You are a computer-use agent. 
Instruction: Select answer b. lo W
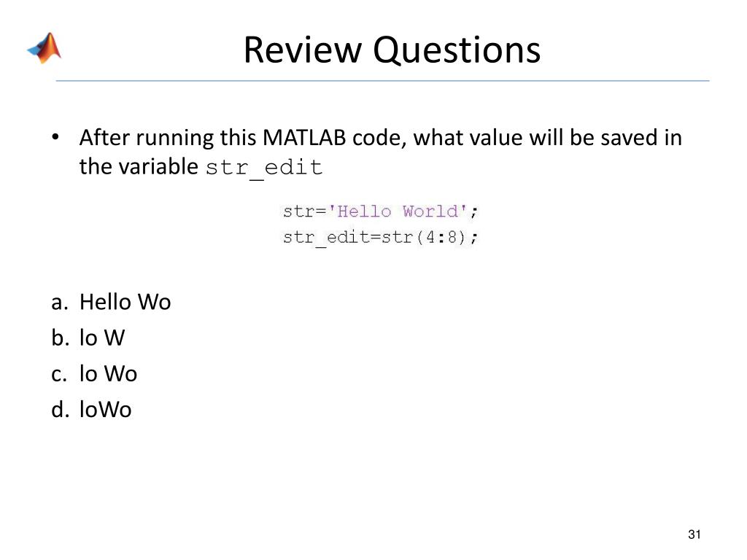pos(88,338)
